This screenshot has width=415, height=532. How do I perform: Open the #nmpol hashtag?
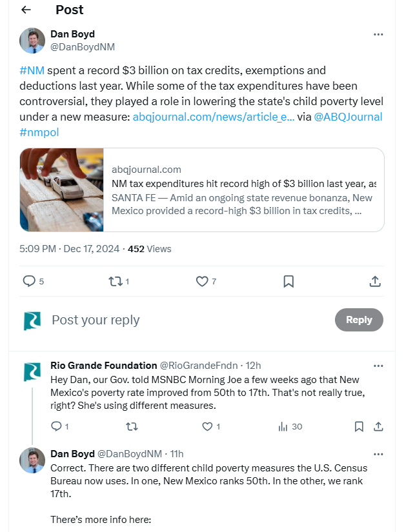pyautogui.click(x=42, y=132)
